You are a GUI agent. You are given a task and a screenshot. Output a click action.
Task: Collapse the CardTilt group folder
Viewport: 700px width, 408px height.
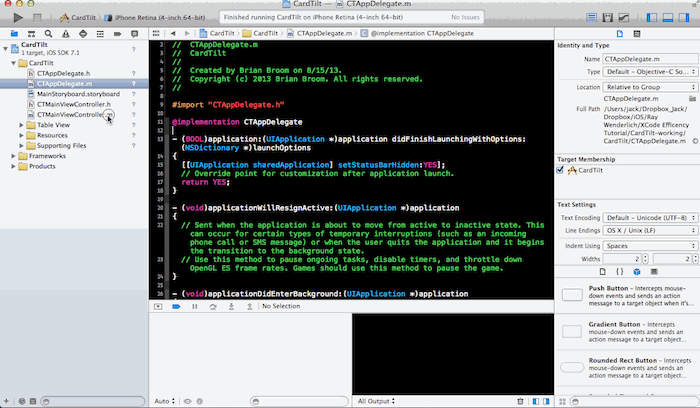coord(13,63)
